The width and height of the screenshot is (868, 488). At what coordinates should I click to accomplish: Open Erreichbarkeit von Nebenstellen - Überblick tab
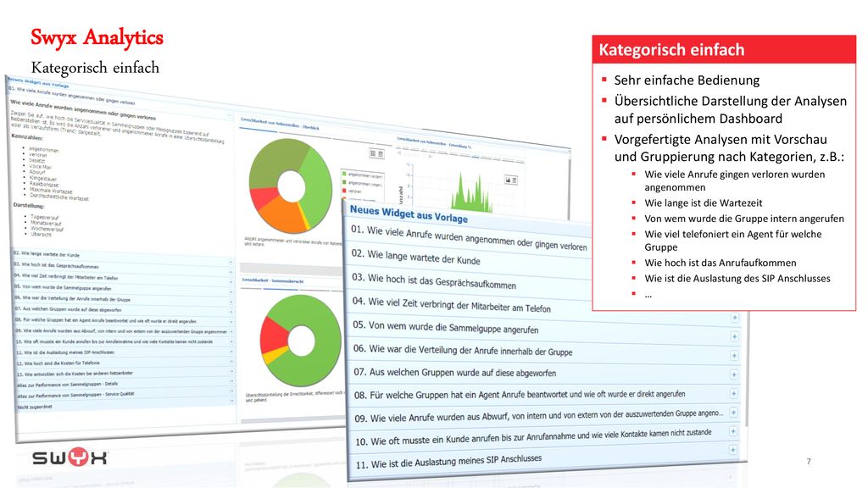tap(280, 124)
